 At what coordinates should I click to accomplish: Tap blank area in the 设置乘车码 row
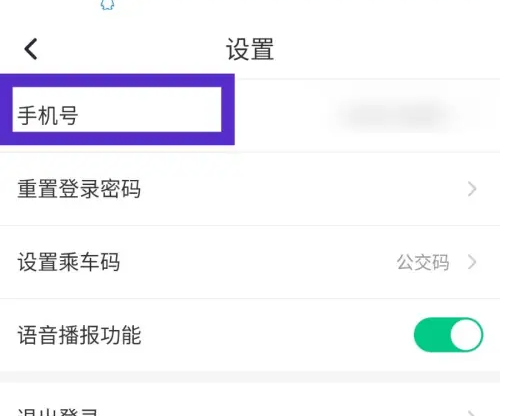[x=257, y=262]
